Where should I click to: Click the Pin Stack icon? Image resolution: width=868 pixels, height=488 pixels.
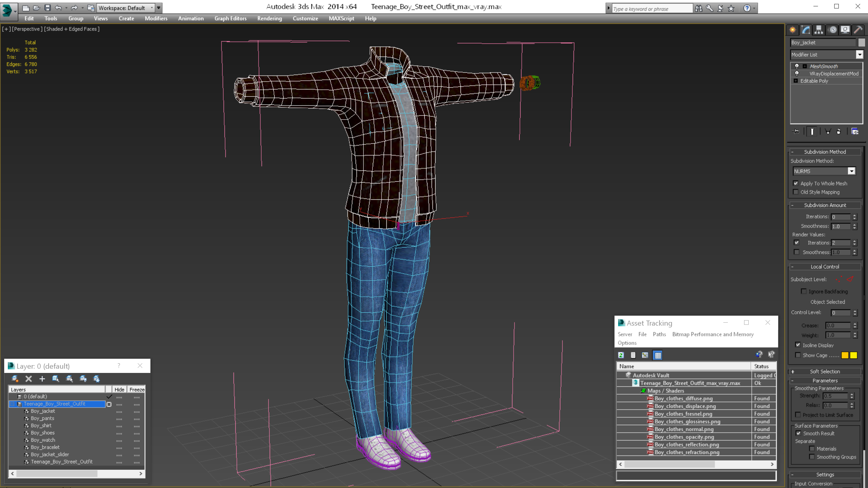click(796, 131)
